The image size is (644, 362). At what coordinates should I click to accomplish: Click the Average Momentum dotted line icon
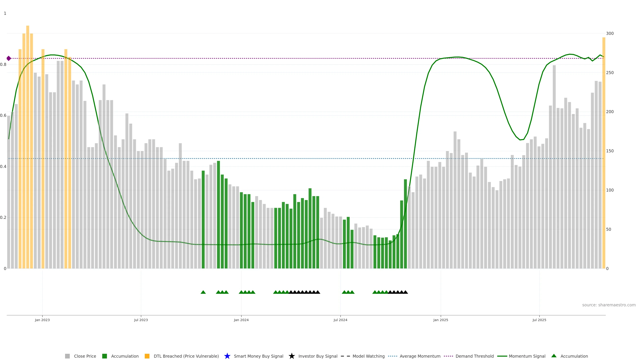point(392,356)
